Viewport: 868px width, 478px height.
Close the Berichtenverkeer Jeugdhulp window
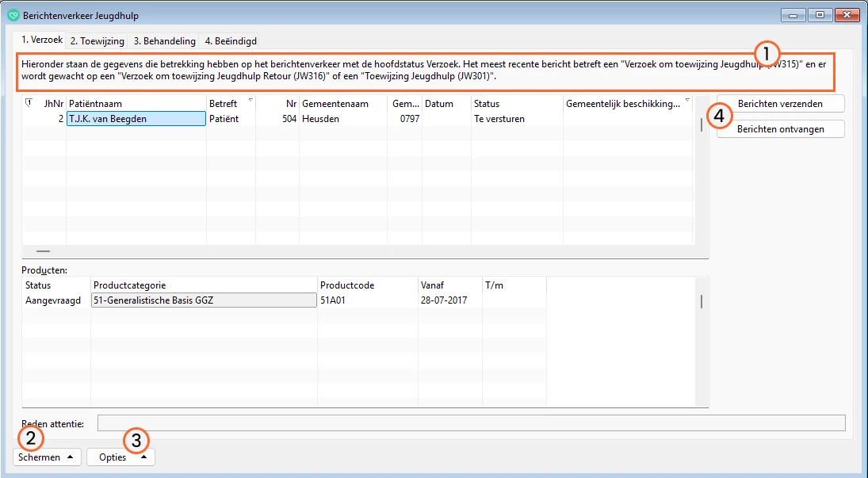coord(847,15)
